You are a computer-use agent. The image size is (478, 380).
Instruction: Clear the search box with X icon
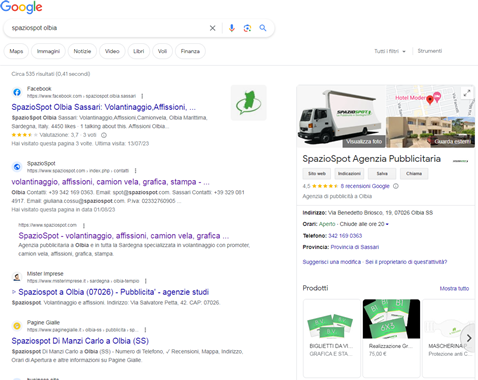click(212, 28)
